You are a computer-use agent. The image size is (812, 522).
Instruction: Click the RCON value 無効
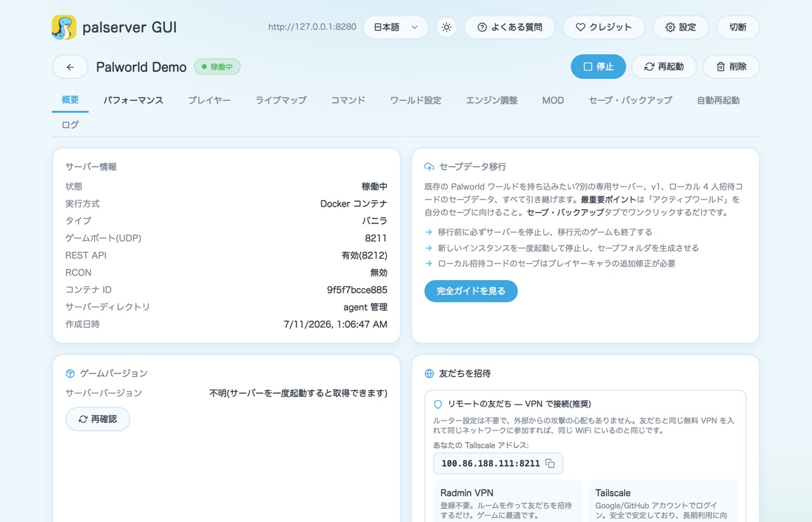click(379, 273)
